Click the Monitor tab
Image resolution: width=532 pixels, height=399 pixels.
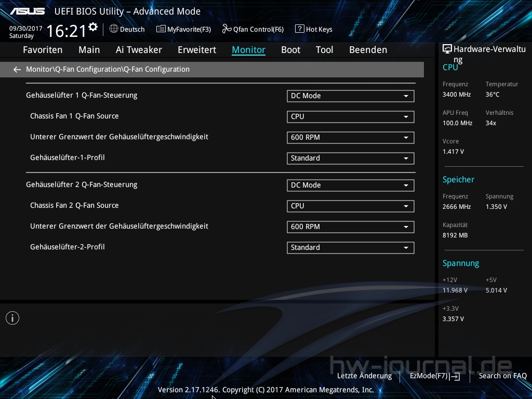249,50
